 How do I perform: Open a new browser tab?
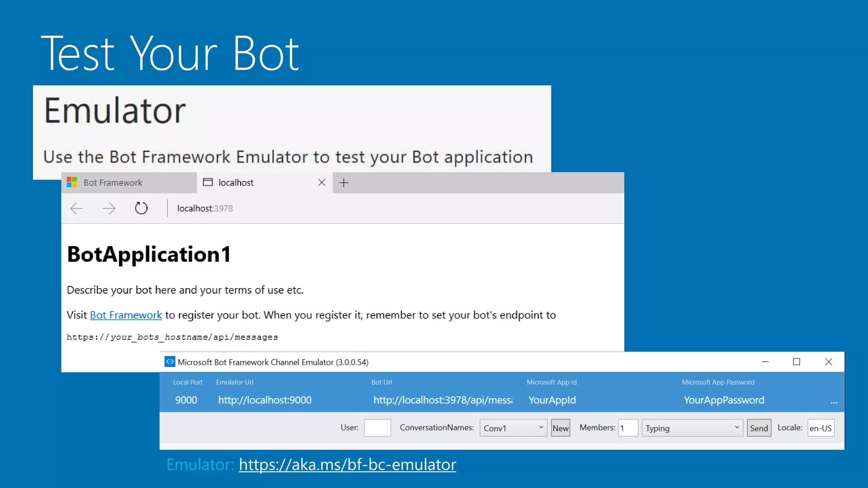pyautogui.click(x=344, y=183)
